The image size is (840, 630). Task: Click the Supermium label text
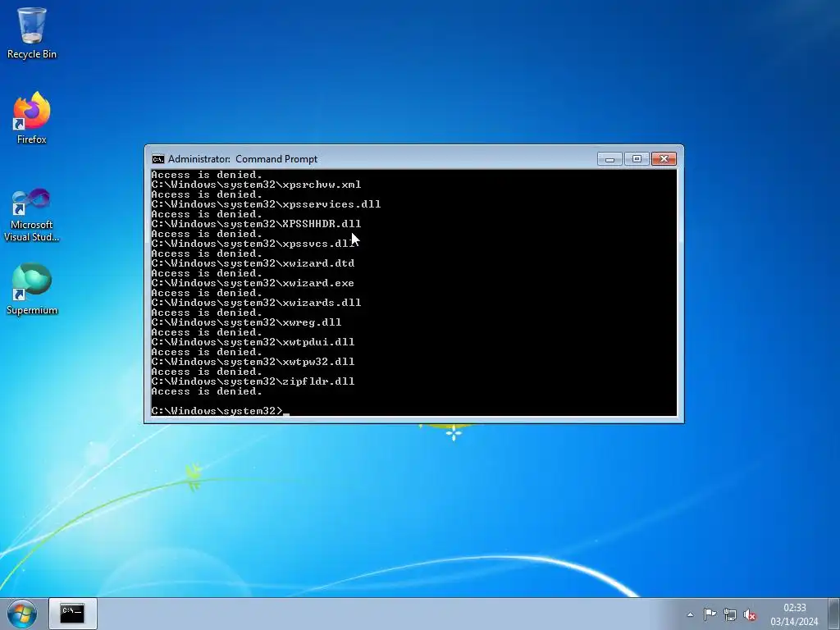pos(32,310)
